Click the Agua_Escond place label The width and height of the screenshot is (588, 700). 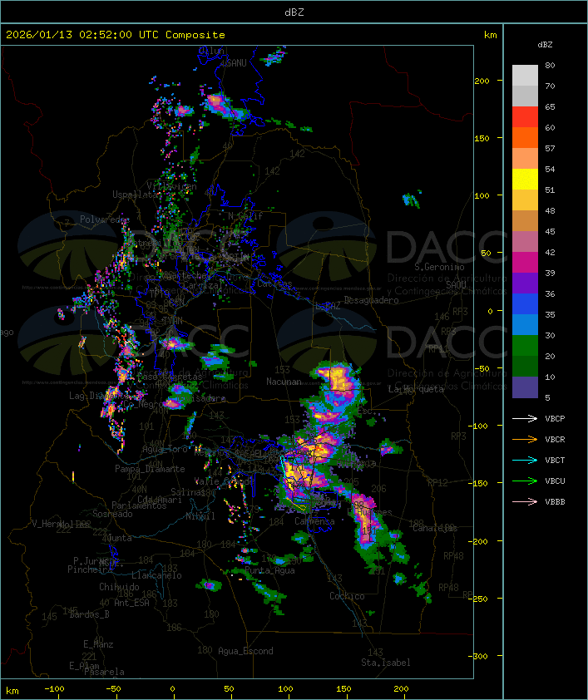[245, 651]
